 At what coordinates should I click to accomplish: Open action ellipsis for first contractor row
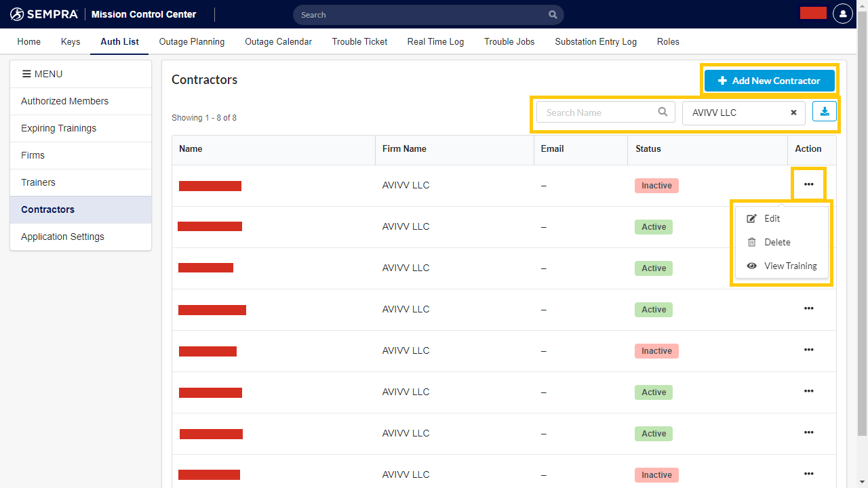808,184
